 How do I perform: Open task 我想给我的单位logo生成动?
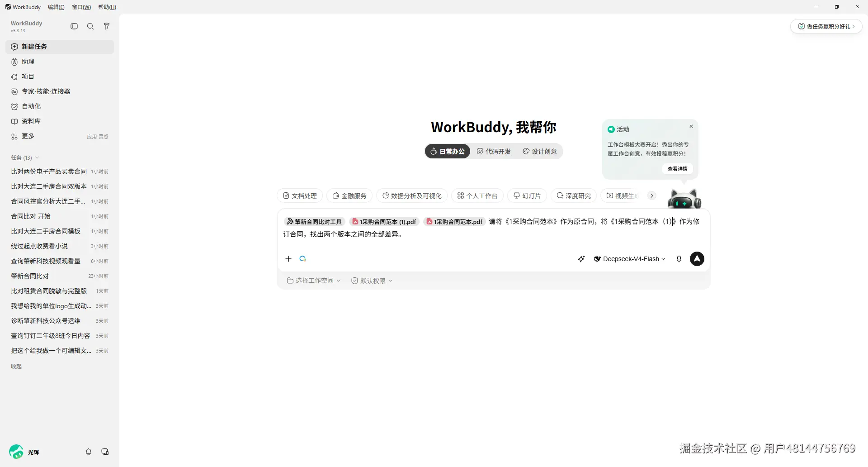point(60,306)
